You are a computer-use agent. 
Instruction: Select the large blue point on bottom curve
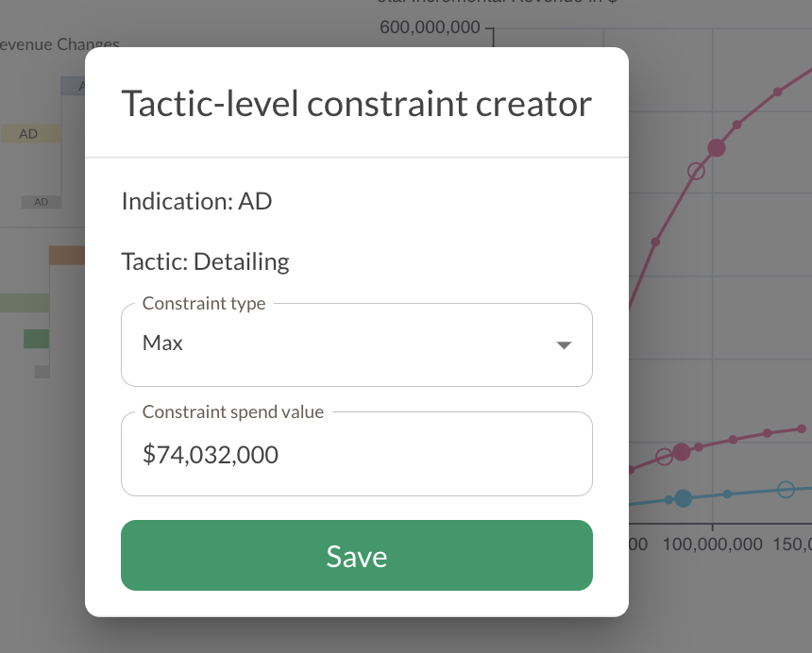point(684,498)
